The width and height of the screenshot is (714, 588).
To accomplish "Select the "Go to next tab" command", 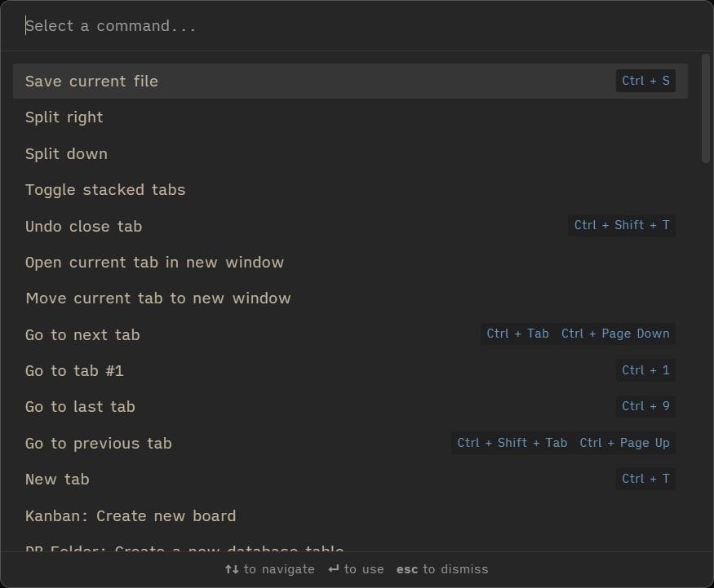I will tap(82, 334).
